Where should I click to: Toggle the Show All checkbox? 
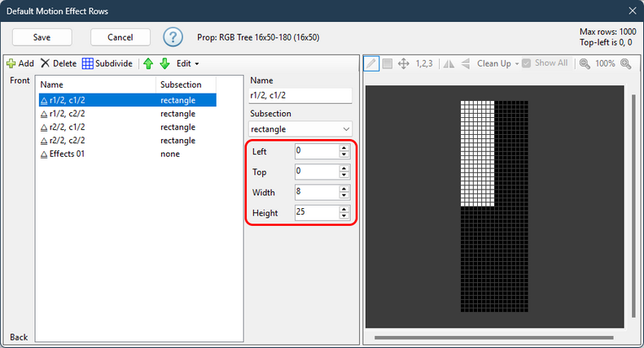click(527, 63)
